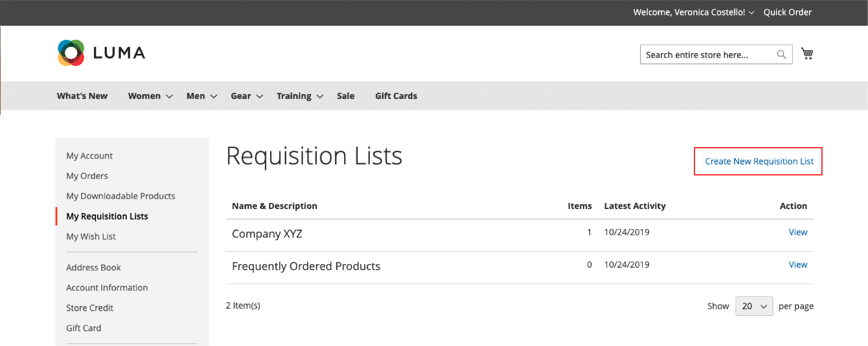
Task: Go to the Sale menu item
Action: coord(346,96)
